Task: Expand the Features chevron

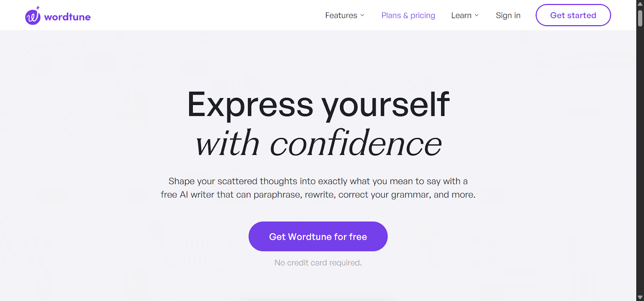Action: 363,15
